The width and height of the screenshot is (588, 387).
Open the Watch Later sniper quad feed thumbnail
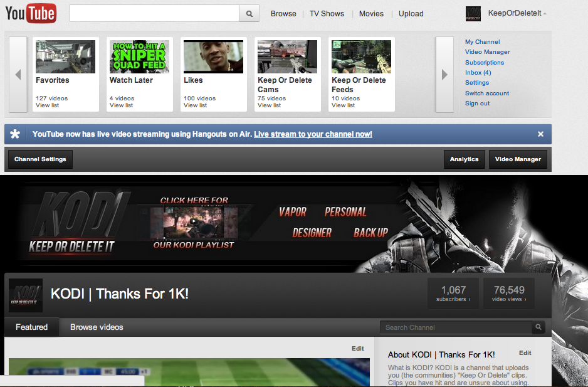[x=140, y=56]
